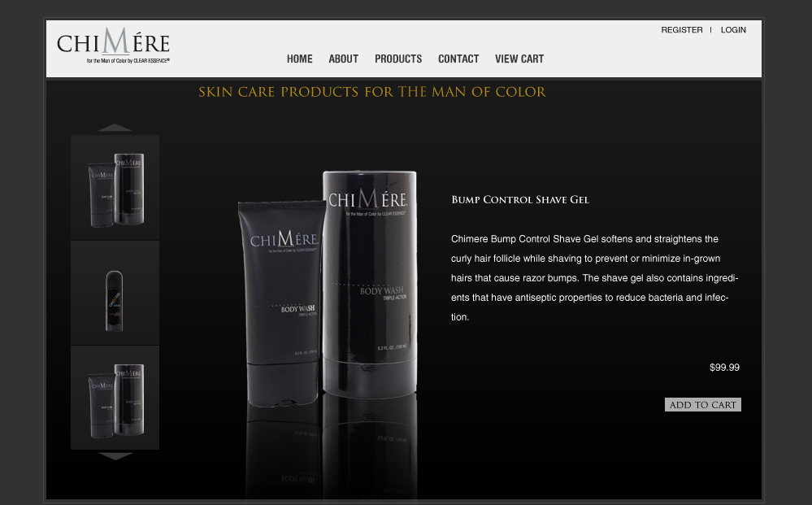Click the Bump Control Shave Gel title
Image resolution: width=812 pixels, height=505 pixels.
520,200
